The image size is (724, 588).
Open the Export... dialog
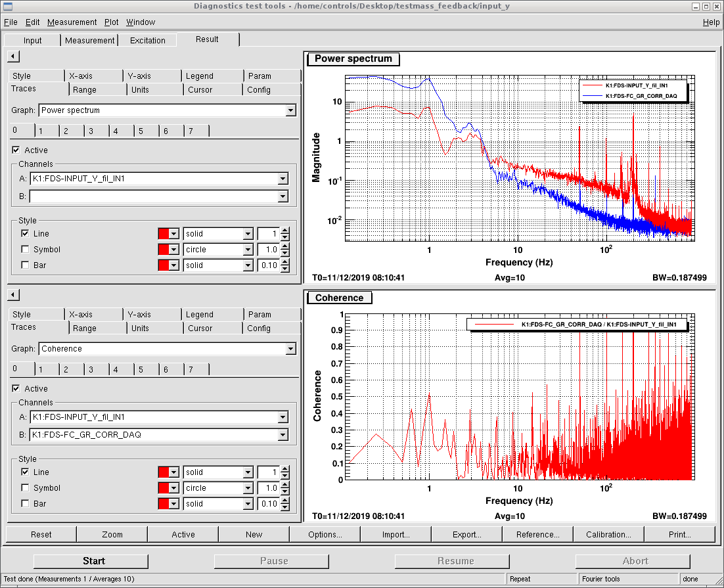[x=466, y=534]
